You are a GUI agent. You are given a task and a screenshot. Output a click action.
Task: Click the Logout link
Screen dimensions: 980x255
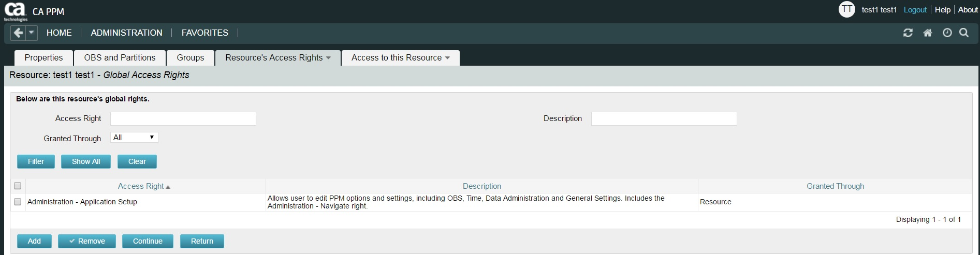coord(915,10)
